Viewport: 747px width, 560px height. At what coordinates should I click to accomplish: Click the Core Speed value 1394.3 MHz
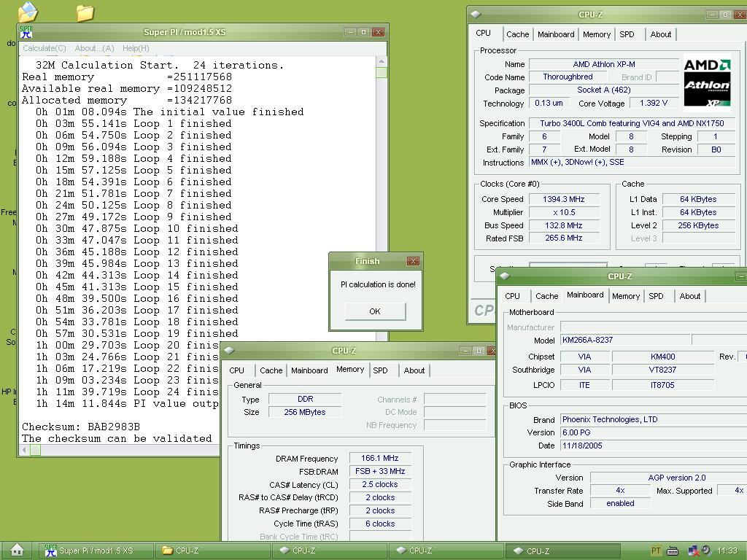[564, 199]
